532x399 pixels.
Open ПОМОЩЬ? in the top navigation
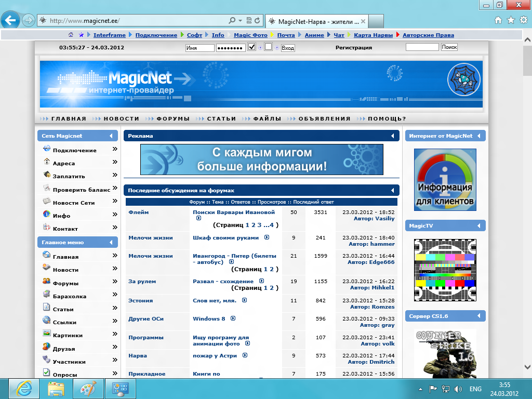pos(387,119)
